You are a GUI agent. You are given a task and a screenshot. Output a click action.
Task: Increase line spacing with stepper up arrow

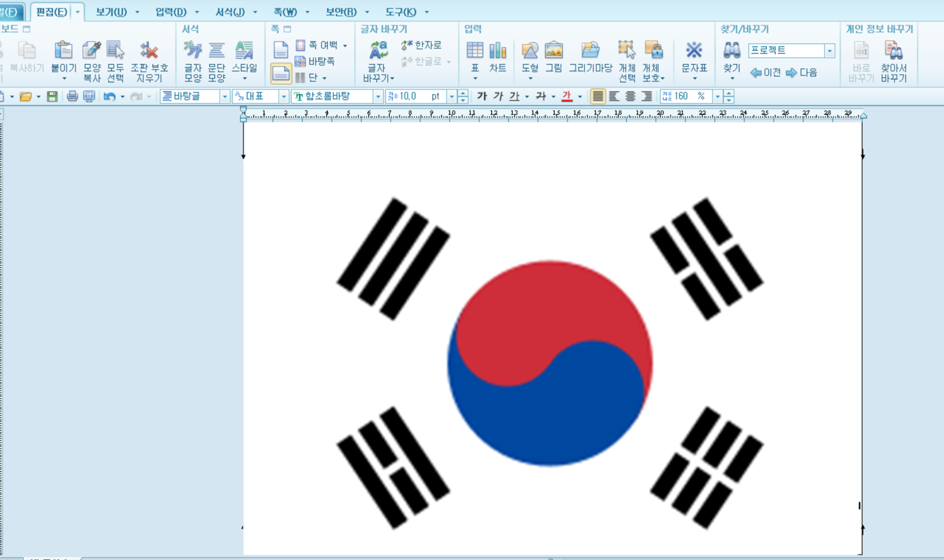[x=729, y=93]
